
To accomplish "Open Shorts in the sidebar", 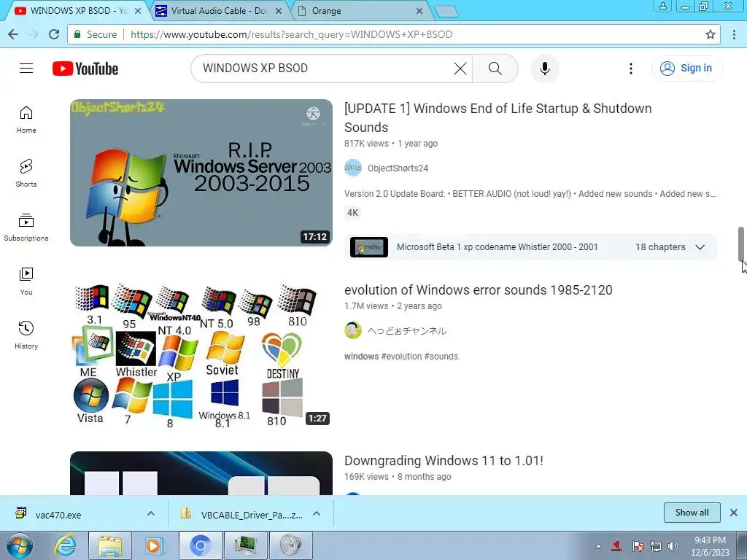I will coord(26,174).
